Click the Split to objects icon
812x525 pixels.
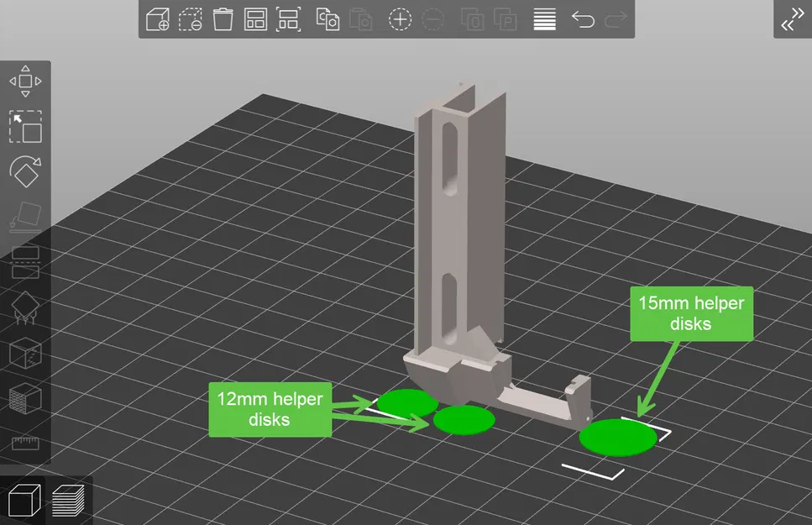472,19
